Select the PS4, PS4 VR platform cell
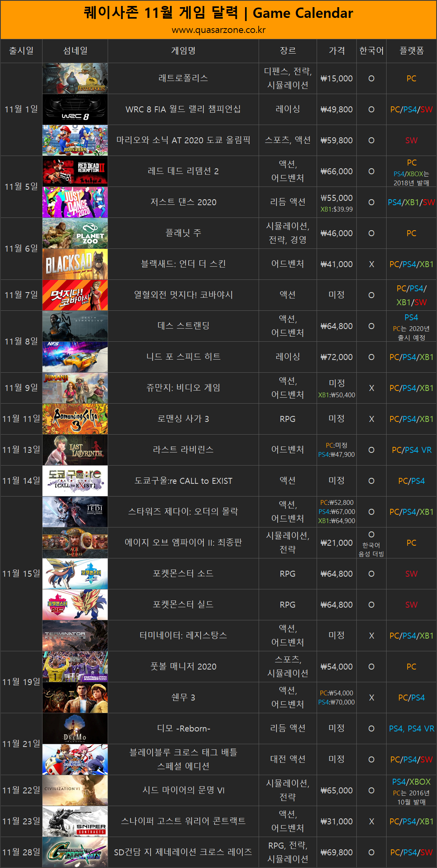Screen dimensions: 437x868 [412, 729]
